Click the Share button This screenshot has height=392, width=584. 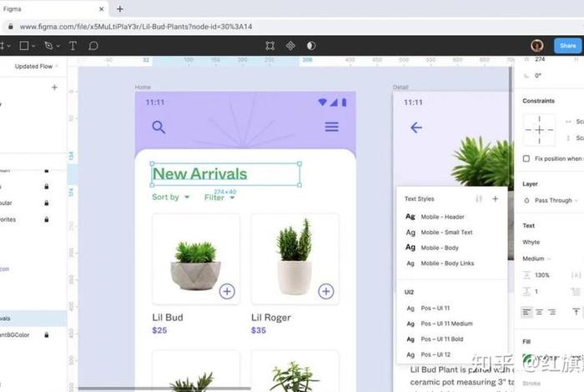point(567,46)
